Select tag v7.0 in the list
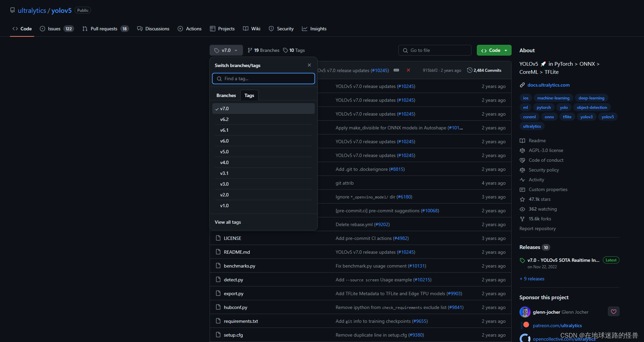This screenshot has width=644, height=342. click(x=263, y=108)
